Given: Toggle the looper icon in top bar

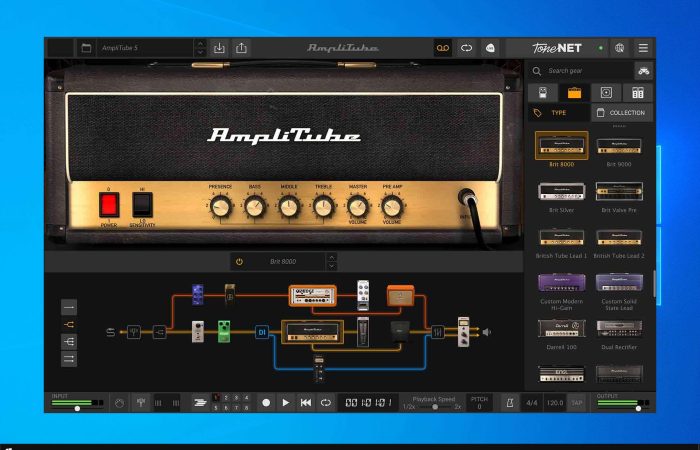Looking at the screenshot, I should click(467, 48).
